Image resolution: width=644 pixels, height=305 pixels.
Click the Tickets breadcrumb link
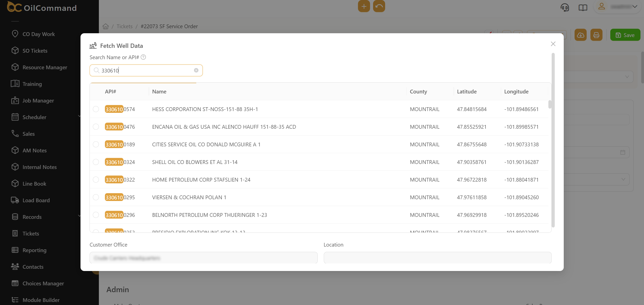(125, 26)
